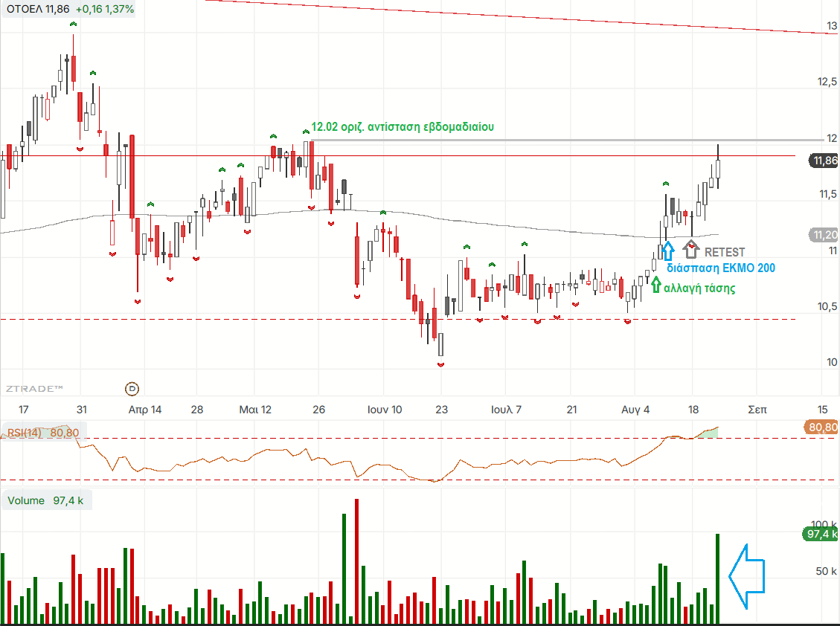Select the dashed red support line
This screenshot has width=840, height=626.
[398, 319]
